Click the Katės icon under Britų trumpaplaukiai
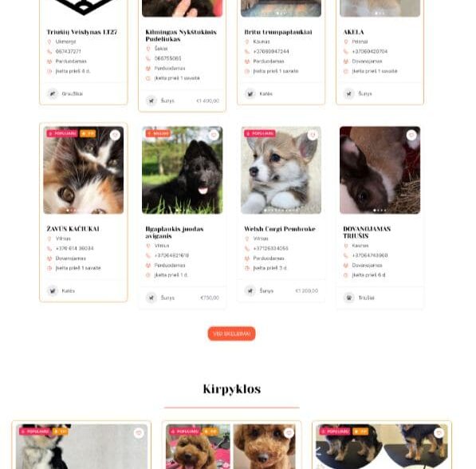 250,93
